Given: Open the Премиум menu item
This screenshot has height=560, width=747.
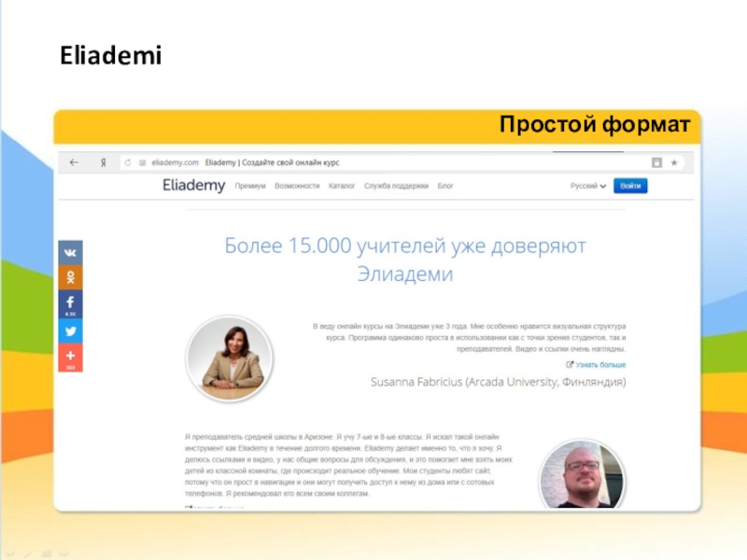Looking at the screenshot, I should click(x=250, y=186).
